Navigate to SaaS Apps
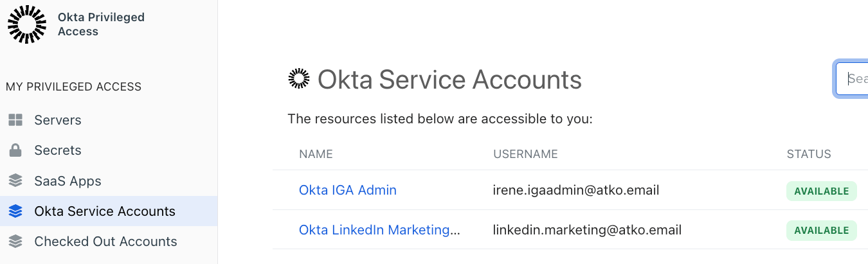The width and height of the screenshot is (868, 264). coord(68,181)
